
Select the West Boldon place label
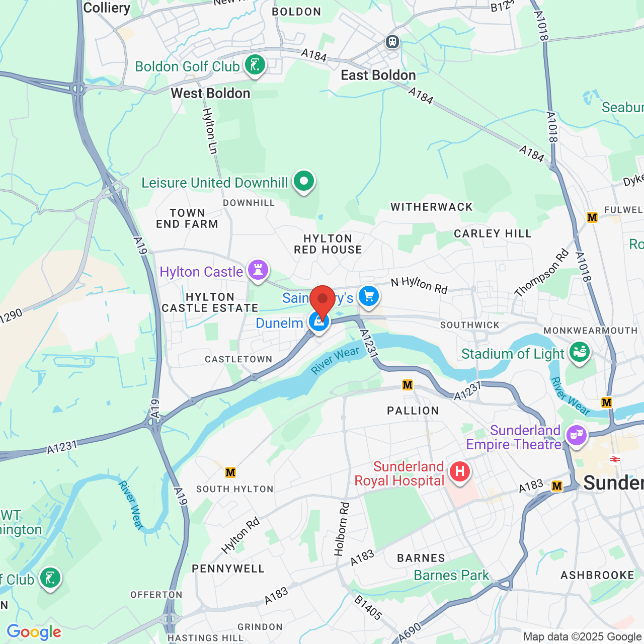point(210,93)
